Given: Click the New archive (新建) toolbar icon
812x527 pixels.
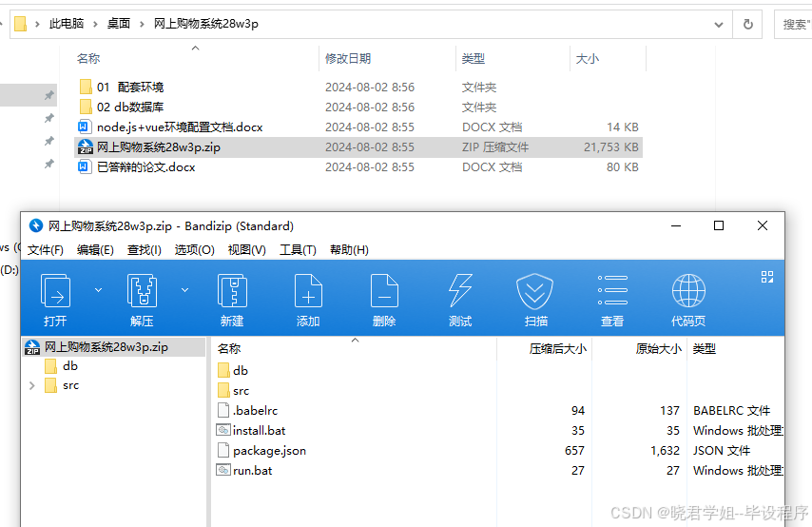Looking at the screenshot, I should 232,291.
